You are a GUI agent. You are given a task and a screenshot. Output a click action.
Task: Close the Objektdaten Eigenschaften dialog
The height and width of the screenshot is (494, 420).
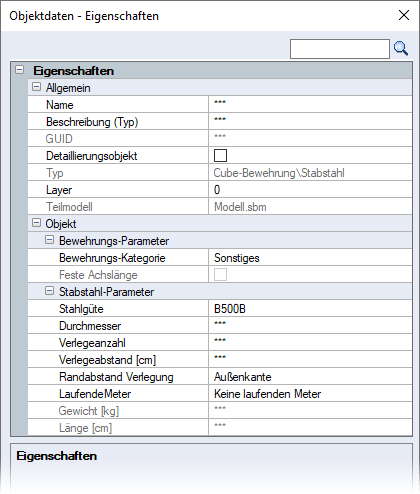point(404,15)
